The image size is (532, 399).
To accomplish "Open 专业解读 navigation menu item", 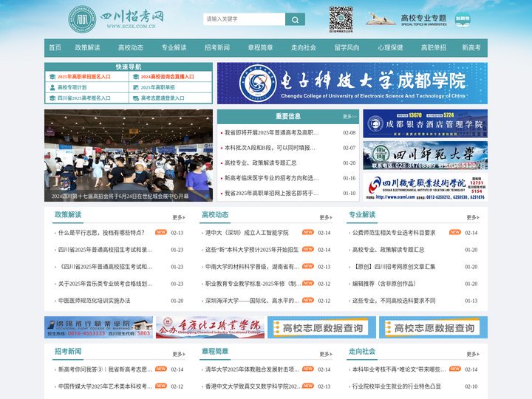I will (174, 47).
